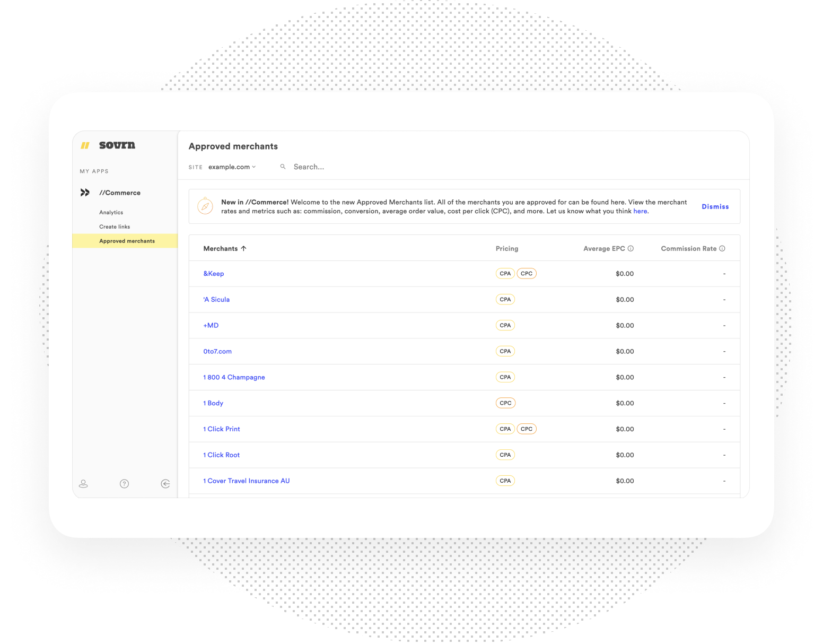Screen dimensions: 823x644
Task: Click the help question mark icon
Action: [124, 483]
